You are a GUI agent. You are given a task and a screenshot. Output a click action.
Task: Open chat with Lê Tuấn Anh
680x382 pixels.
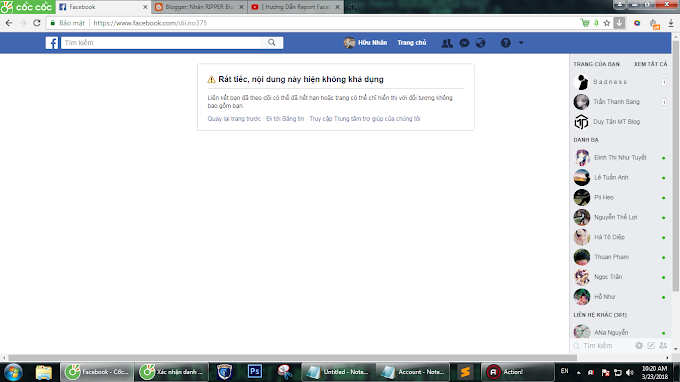[x=620, y=178]
